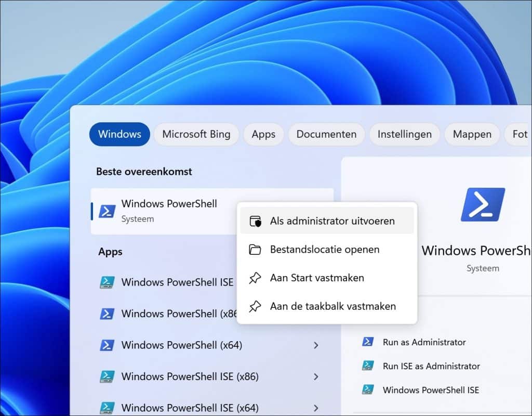The height and width of the screenshot is (416, 532).
Task: Click the icon next to Run as Administrator
Action: (368, 342)
